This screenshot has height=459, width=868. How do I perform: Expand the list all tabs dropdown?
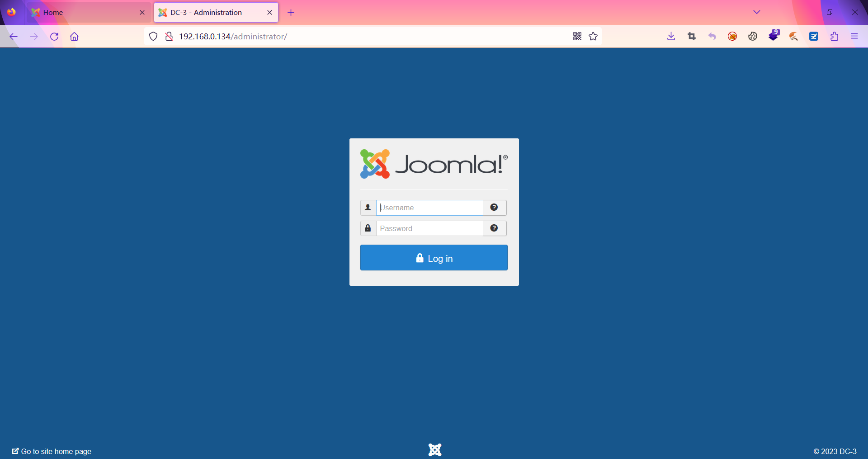point(757,12)
